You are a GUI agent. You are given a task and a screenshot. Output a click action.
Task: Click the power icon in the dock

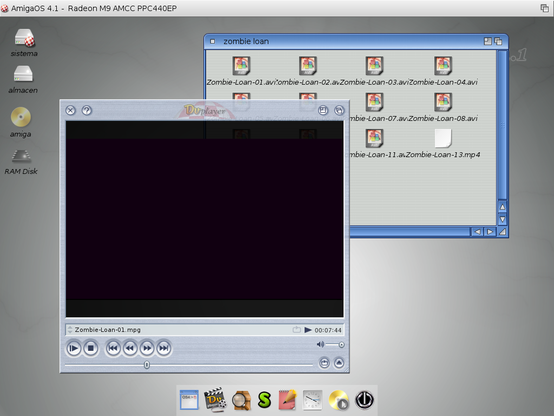[364, 400]
